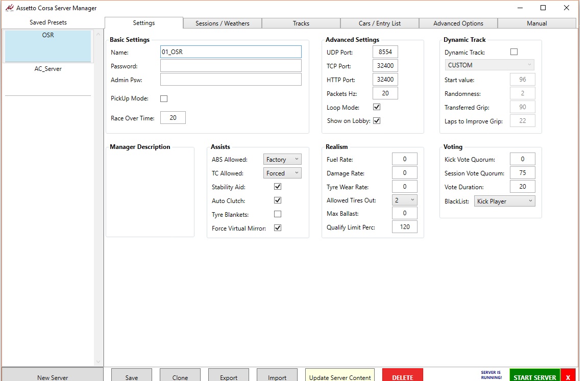
Task: Open the Cars / Entry List tab
Action: coord(380,23)
